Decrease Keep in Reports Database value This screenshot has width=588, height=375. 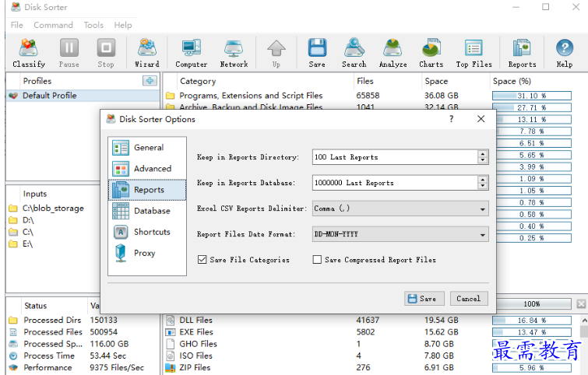(483, 186)
